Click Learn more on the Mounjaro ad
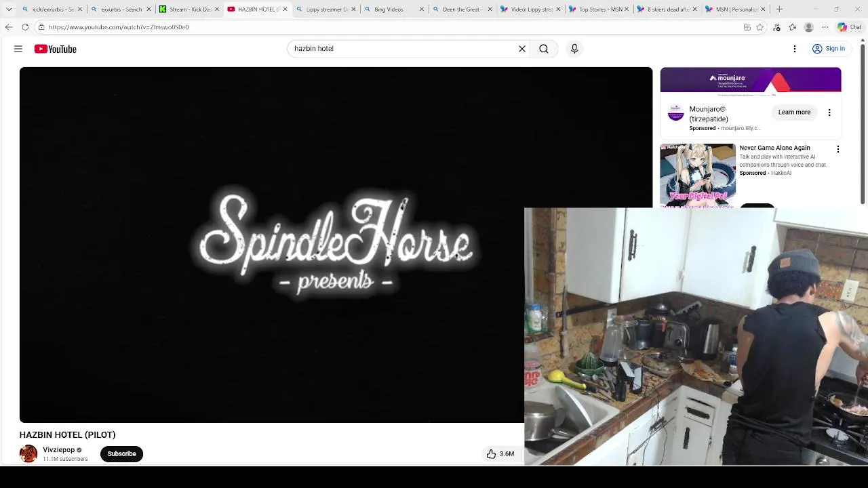This screenshot has height=488, width=868. click(794, 113)
